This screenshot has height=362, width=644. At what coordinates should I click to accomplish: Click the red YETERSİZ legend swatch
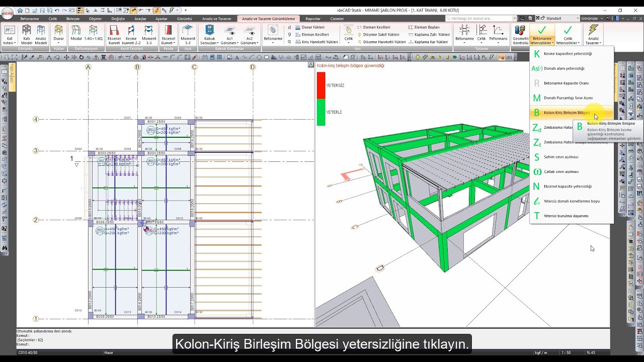tap(320, 85)
